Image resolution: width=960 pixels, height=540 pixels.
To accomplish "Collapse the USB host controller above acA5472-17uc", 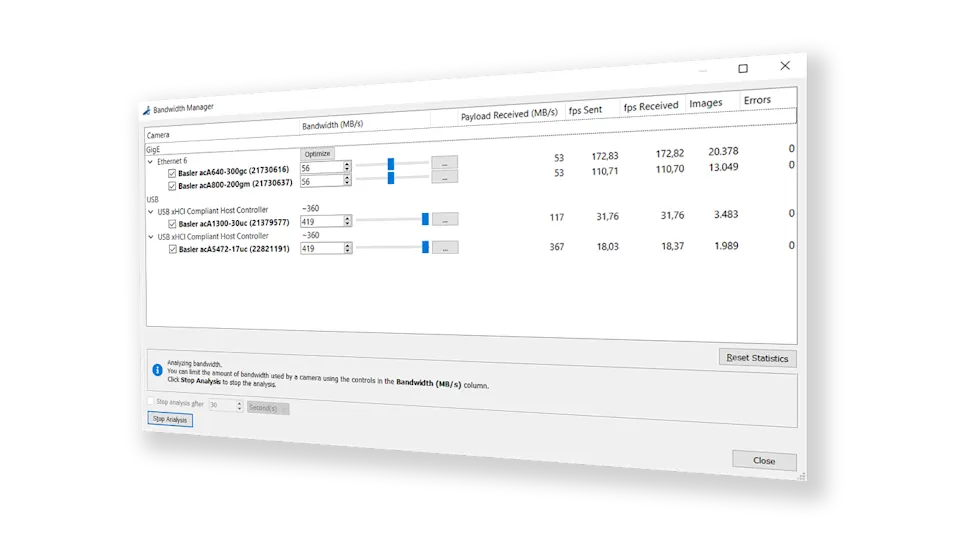I will [151, 237].
